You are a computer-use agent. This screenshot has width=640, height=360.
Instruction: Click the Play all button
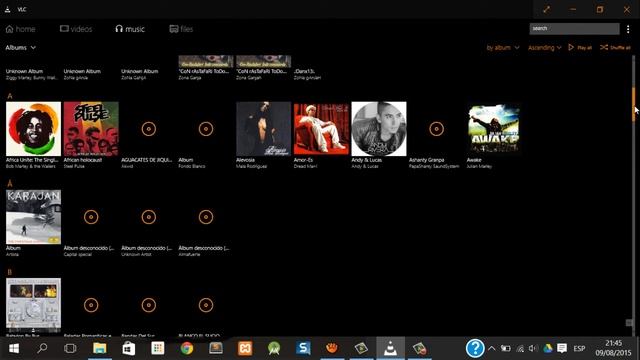(x=580, y=48)
